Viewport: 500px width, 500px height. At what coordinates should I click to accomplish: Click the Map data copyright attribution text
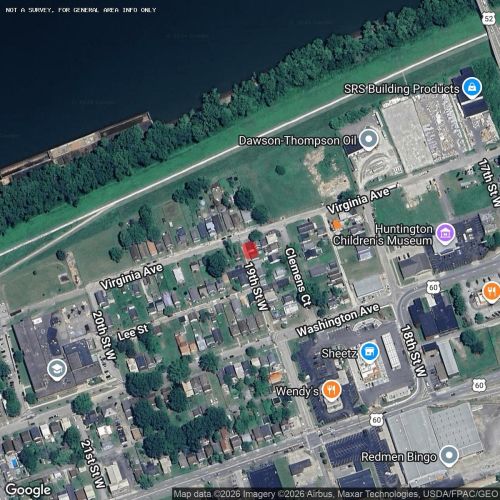pos(336,494)
